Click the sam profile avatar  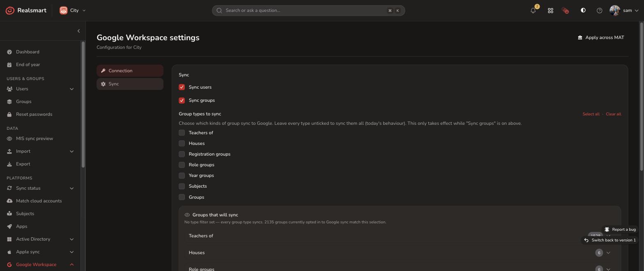click(x=614, y=10)
